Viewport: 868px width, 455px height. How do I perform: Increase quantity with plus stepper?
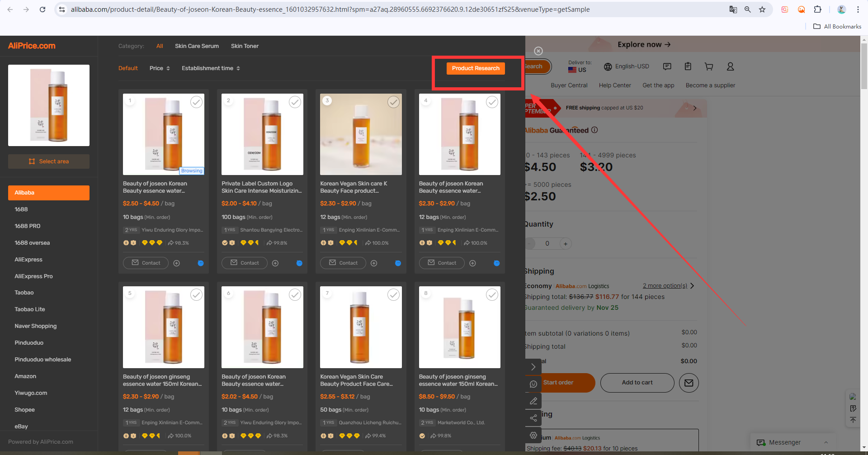pos(565,244)
